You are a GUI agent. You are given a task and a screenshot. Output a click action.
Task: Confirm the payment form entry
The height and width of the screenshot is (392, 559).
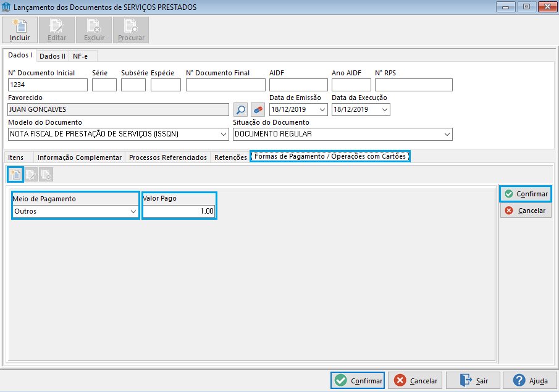coord(526,194)
